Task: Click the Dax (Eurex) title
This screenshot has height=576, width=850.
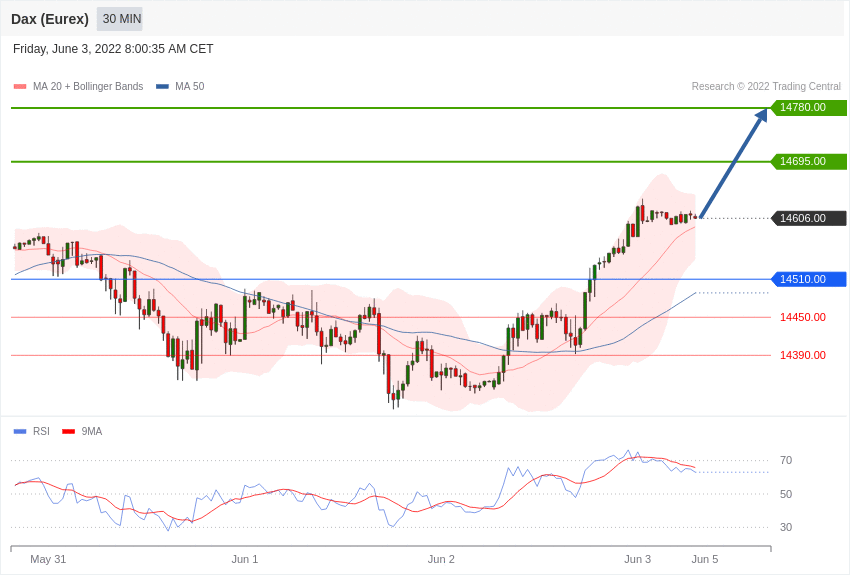Action: tap(50, 19)
